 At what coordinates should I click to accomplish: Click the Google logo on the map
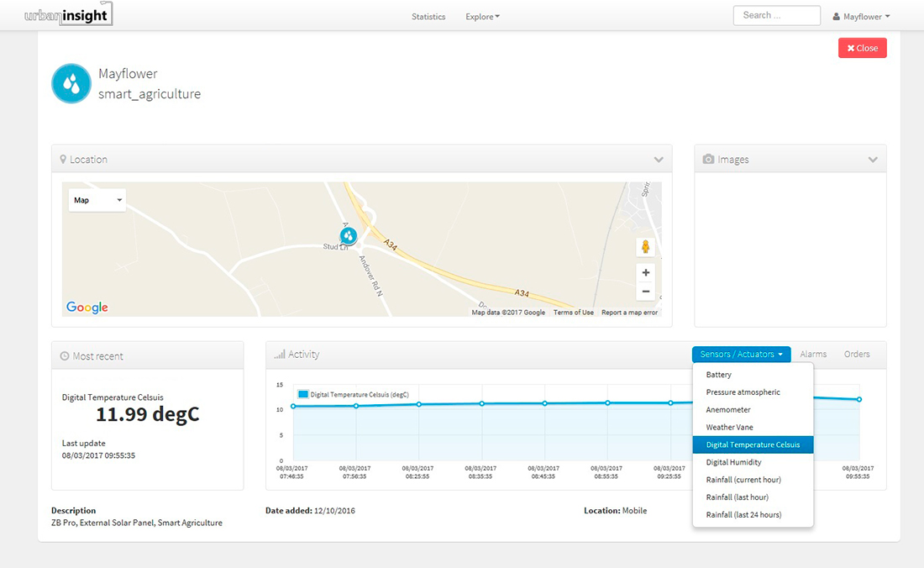87,307
